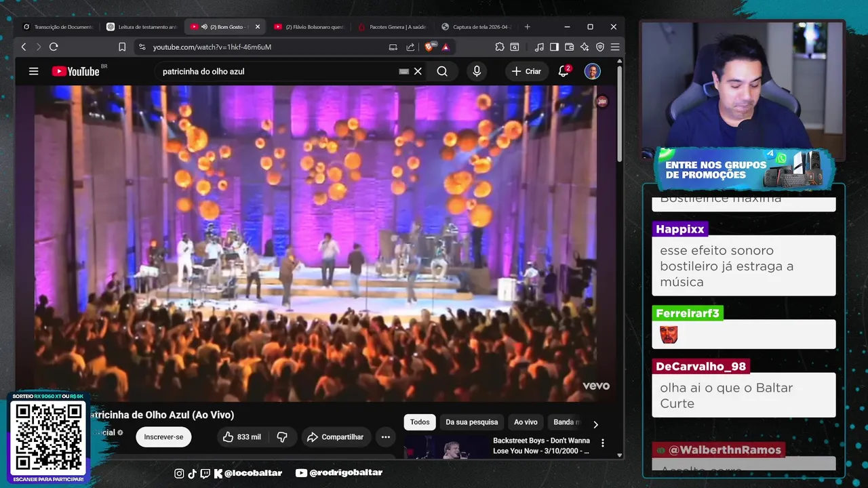Select the Ao vivo filter chip

(526, 422)
